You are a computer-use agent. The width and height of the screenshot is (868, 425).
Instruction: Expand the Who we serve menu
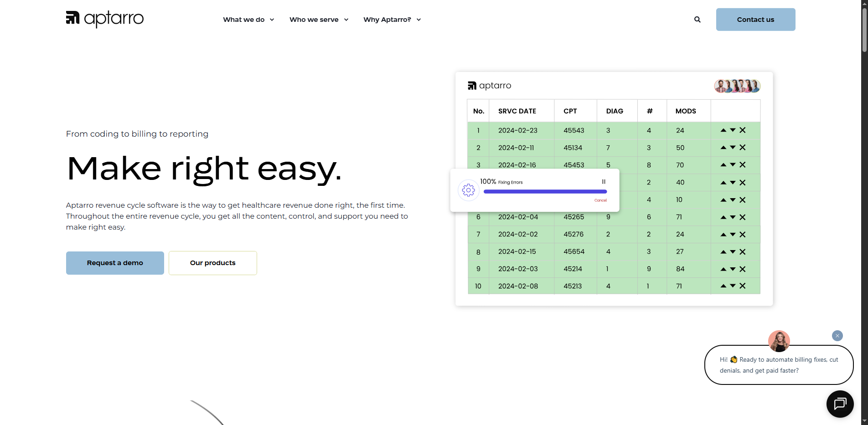point(319,20)
